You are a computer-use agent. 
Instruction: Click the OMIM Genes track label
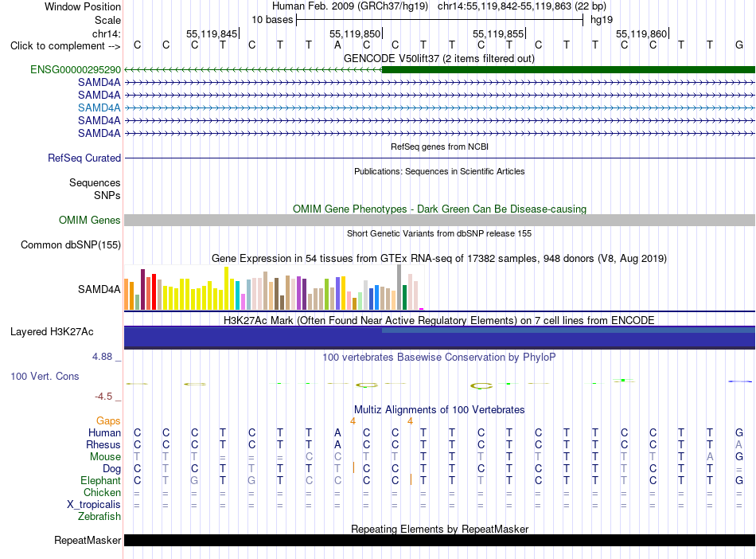(90, 220)
